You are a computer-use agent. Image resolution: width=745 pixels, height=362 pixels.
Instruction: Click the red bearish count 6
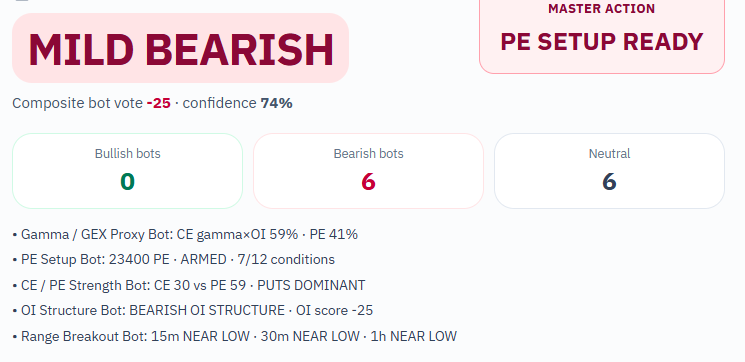(368, 181)
